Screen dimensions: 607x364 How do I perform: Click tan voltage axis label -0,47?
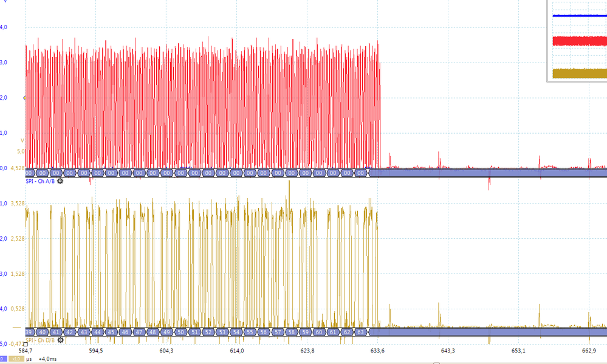click(x=16, y=344)
